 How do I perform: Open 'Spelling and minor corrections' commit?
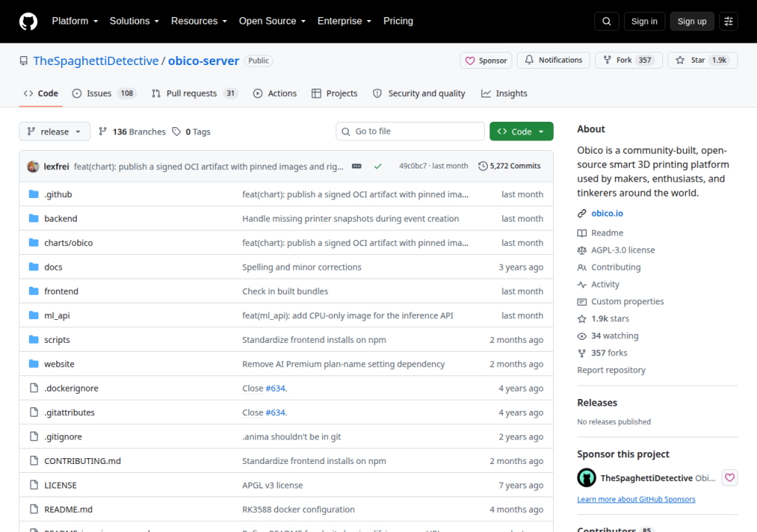(302, 267)
